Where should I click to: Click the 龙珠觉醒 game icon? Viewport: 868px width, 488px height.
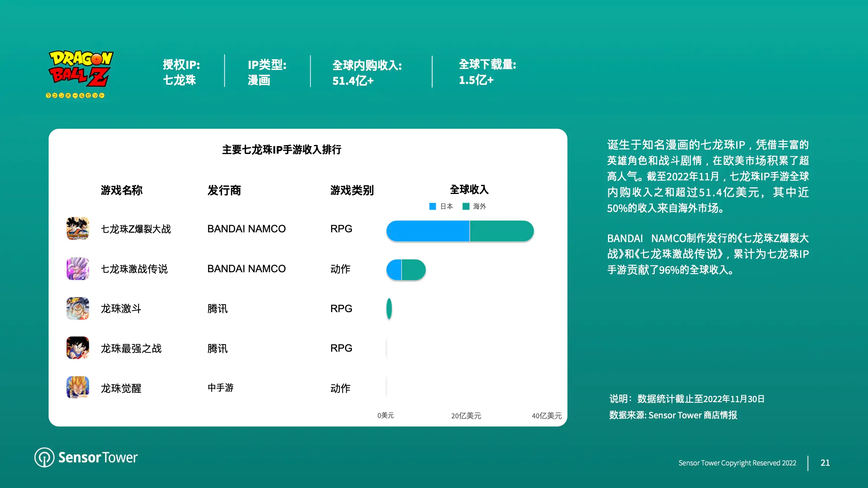[x=78, y=387]
